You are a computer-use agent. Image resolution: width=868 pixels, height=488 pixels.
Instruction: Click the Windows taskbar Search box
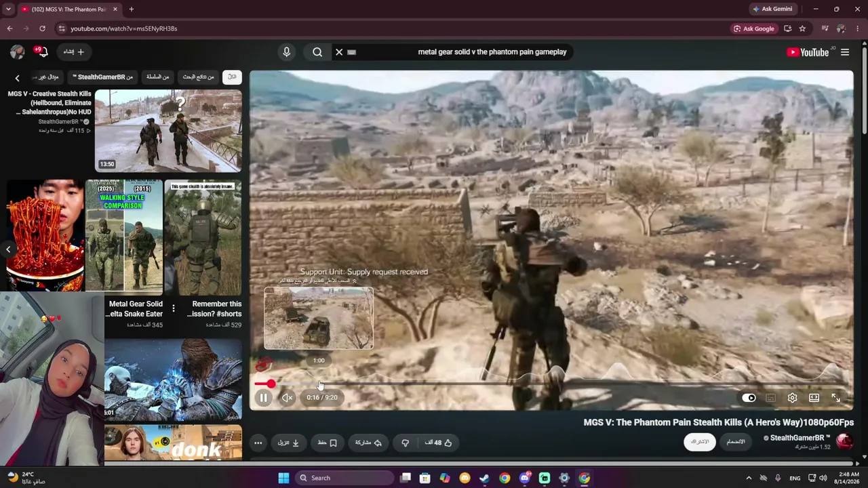pos(343,478)
